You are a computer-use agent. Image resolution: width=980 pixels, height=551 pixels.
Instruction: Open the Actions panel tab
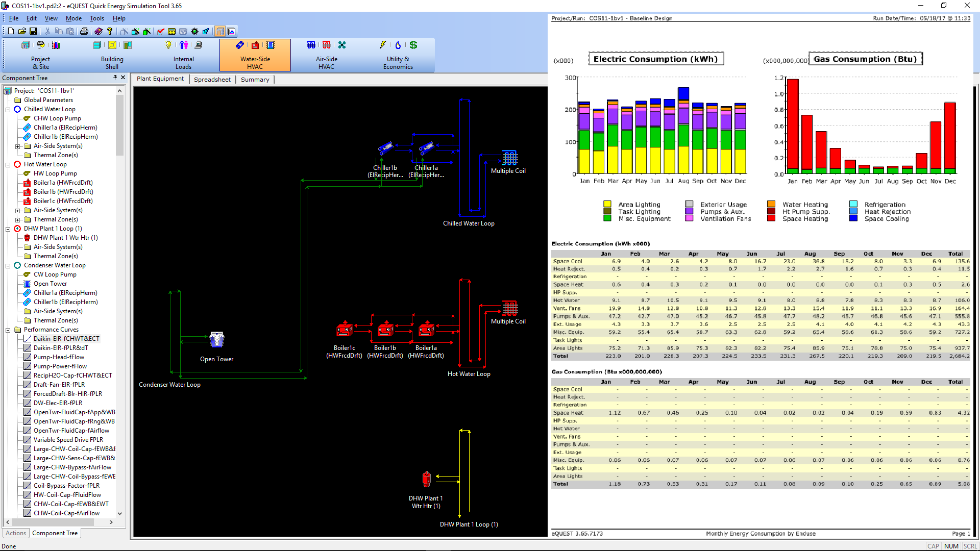[16, 533]
